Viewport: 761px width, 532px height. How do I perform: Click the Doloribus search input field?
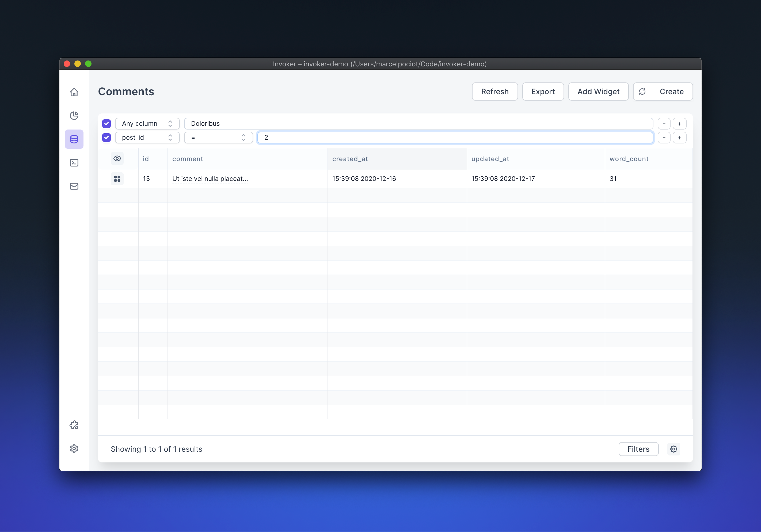point(418,124)
